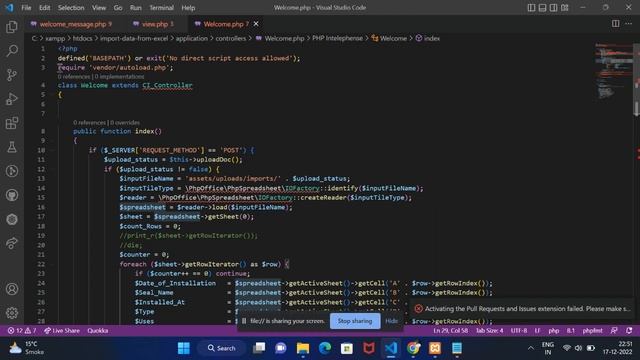
Task: Open the View menu
Action: click(x=99, y=8)
